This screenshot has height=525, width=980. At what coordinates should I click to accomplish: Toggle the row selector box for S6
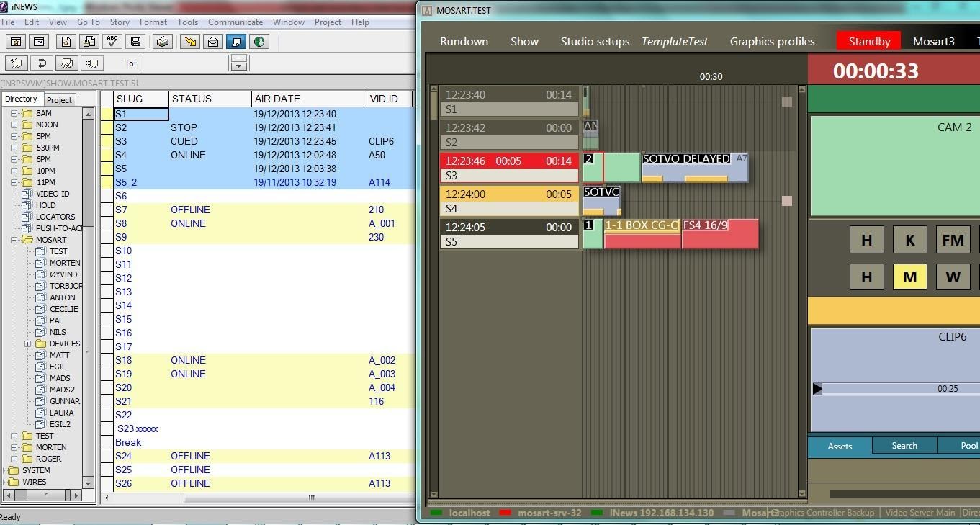pos(107,196)
